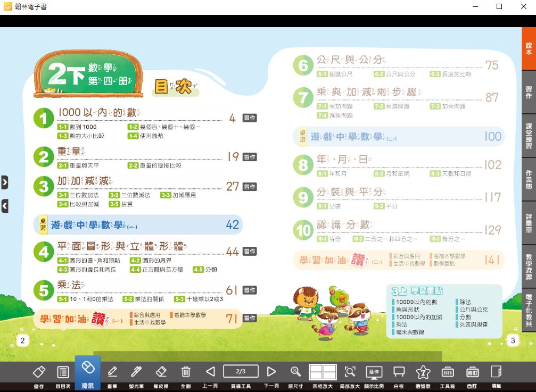The image size is (536, 392).
Task: Open 習作 button for chapter 4
Action: [x=250, y=252]
